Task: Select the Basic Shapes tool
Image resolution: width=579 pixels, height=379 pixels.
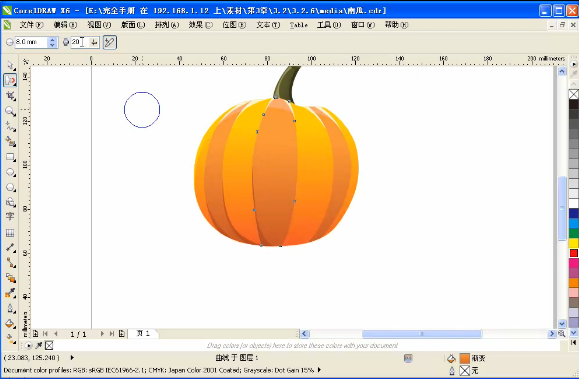Action: click(x=10, y=202)
